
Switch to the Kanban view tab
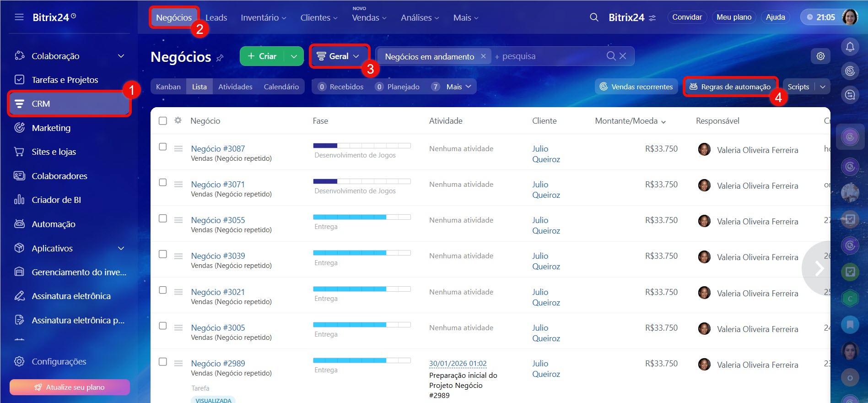click(168, 87)
